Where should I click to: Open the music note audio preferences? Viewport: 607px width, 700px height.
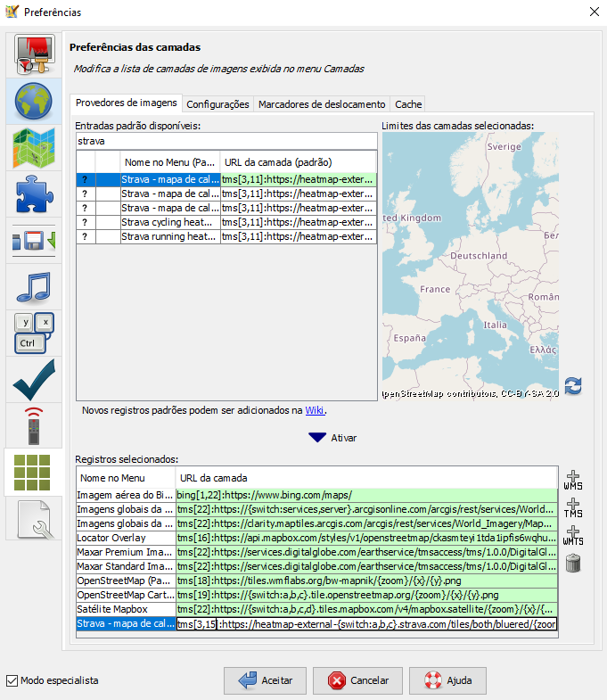[x=34, y=287]
